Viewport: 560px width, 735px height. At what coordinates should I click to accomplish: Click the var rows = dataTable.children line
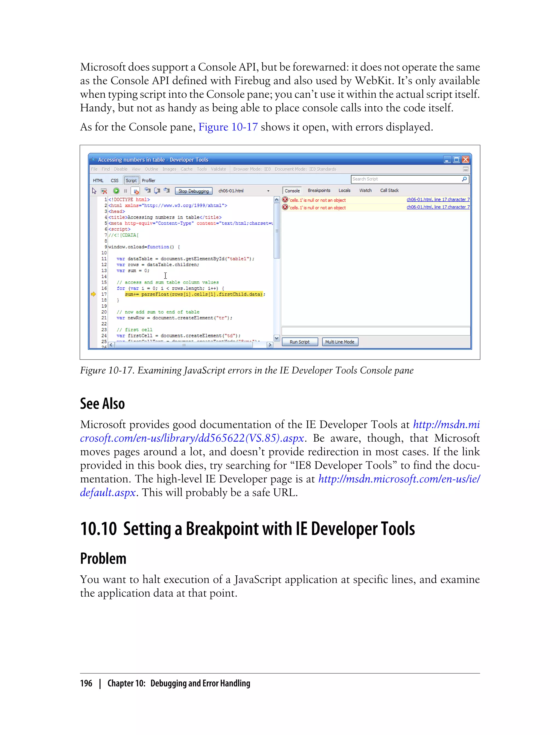pos(158,264)
